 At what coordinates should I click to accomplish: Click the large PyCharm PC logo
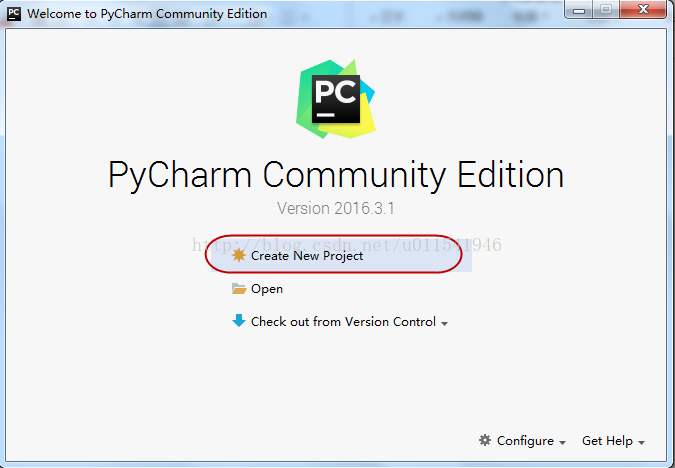coord(335,99)
